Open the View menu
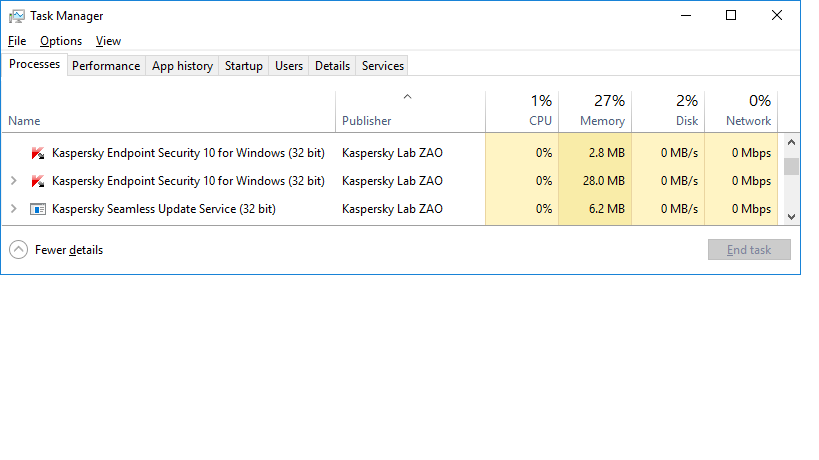The height and width of the screenshot is (460, 819). click(x=108, y=41)
